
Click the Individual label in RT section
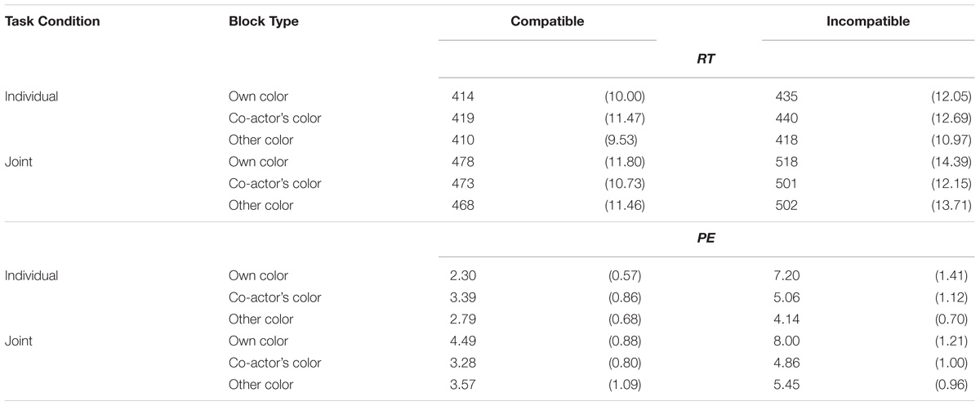pos(32,96)
